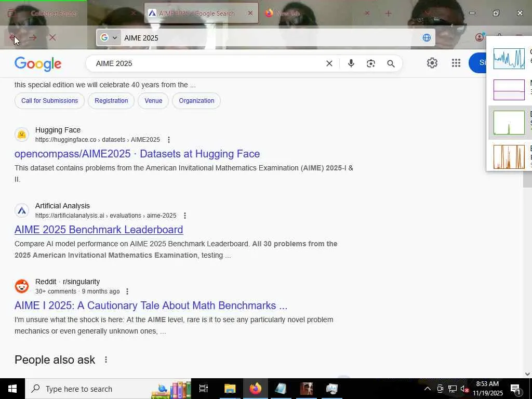Viewport: 532px width, 399px height.
Task: Click the Firefox taskbar icon
Action: 256,389
